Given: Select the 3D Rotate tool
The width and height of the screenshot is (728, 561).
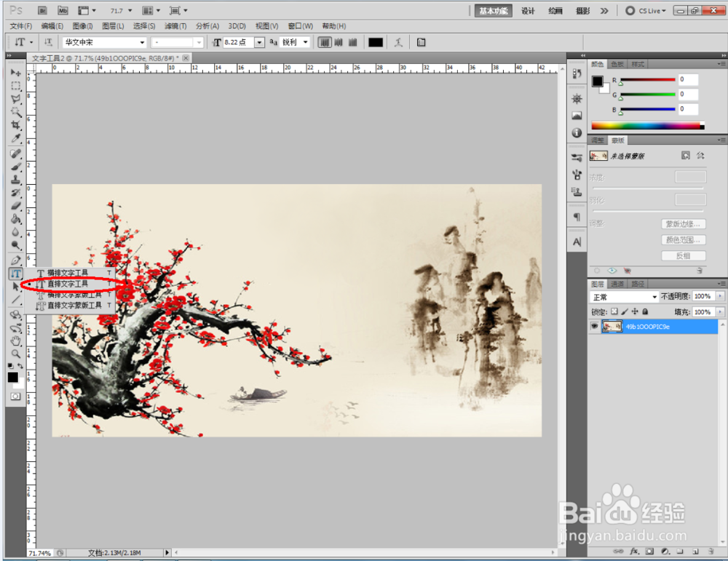Looking at the screenshot, I should (x=16, y=315).
